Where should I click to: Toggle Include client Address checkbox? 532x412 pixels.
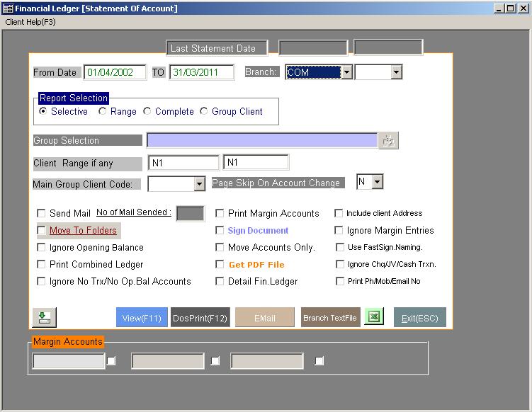point(339,213)
